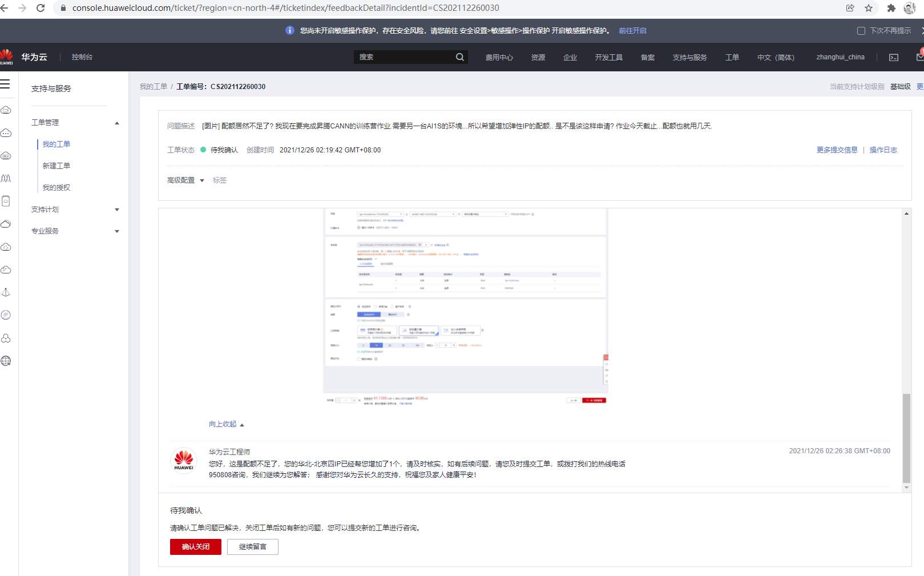Click the browser address bar URL
Image resolution: width=924 pixels, height=576 pixels.
285,8
